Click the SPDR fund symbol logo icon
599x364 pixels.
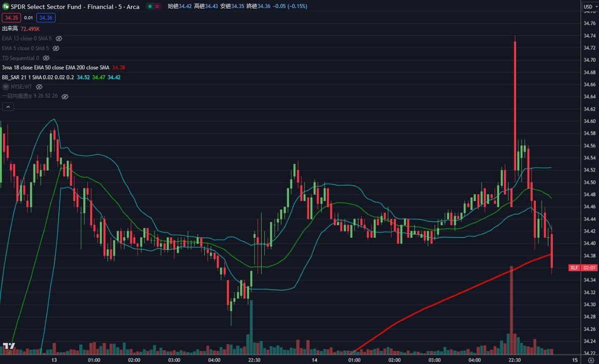5,6
